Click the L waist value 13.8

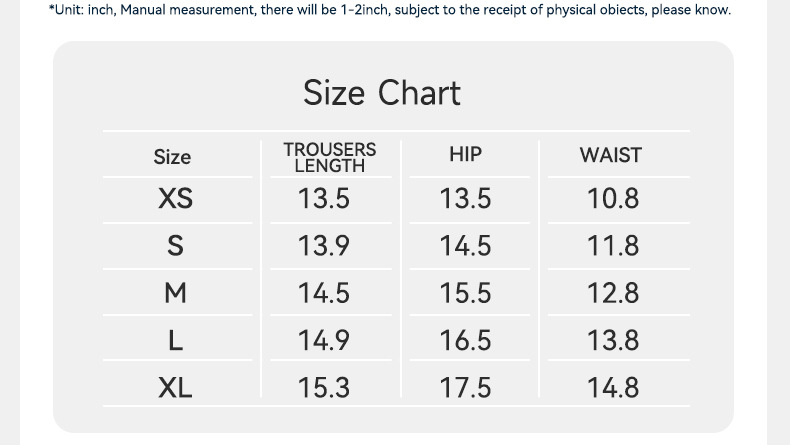point(612,341)
